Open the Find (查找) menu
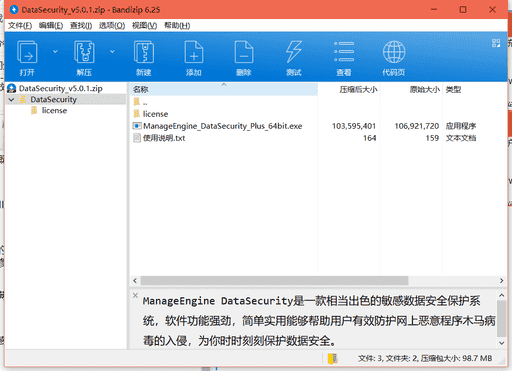The width and height of the screenshot is (512, 371). point(81,26)
